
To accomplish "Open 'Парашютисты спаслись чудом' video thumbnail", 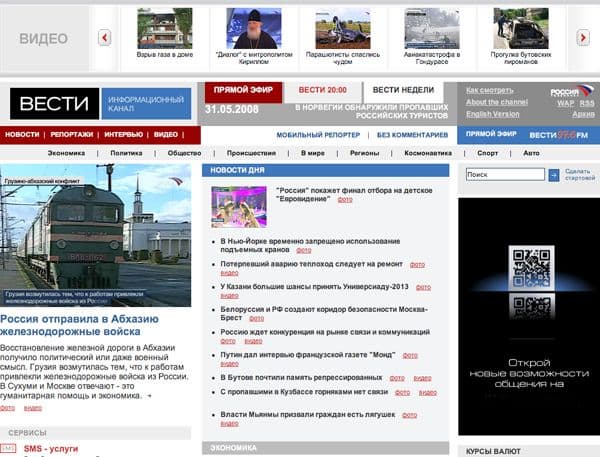I will pyautogui.click(x=343, y=28).
